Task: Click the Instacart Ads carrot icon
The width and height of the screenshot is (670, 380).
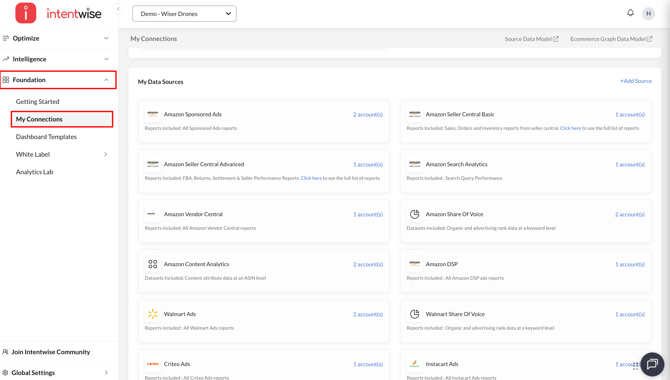Action: 414,364
